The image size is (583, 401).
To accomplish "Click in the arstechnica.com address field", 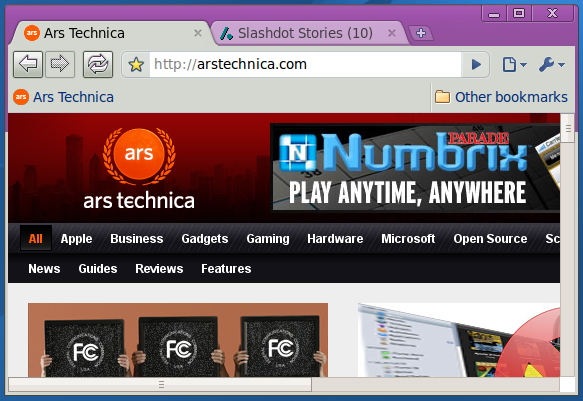I will 305,65.
